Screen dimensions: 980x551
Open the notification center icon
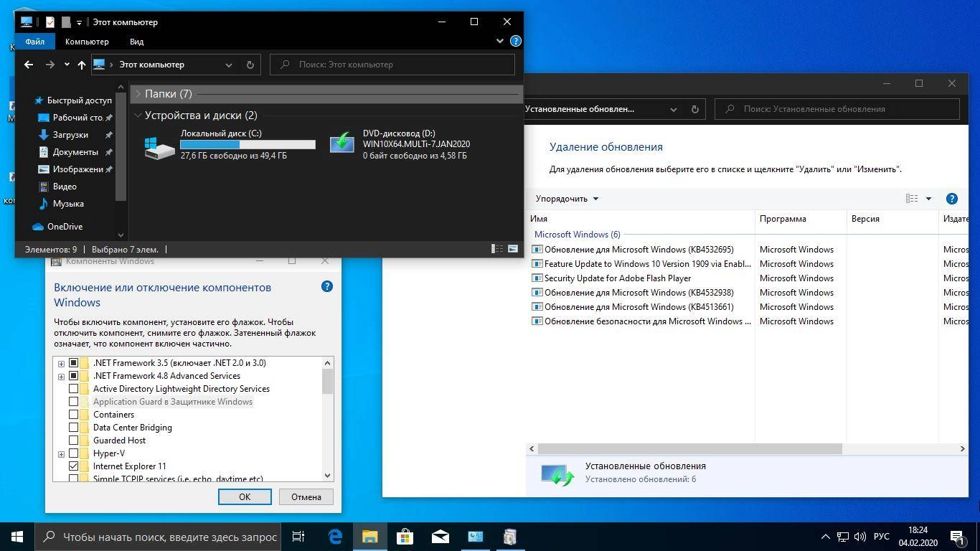click(x=957, y=537)
